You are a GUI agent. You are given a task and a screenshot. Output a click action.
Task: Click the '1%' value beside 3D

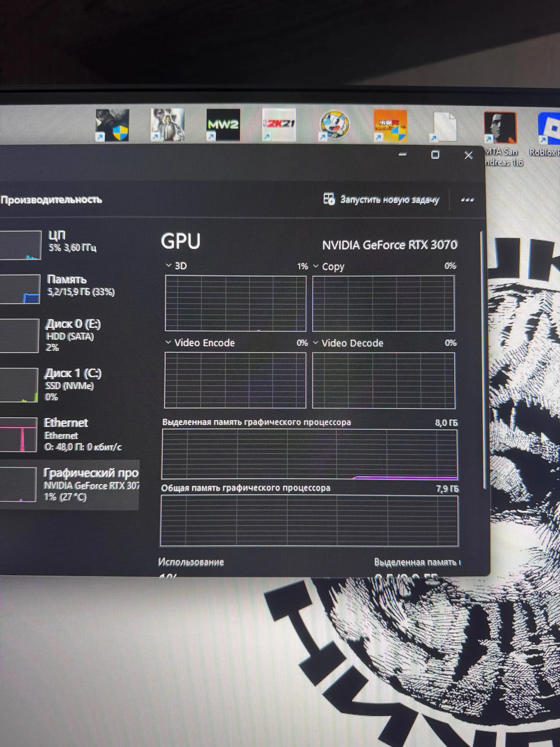(x=302, y=266)
